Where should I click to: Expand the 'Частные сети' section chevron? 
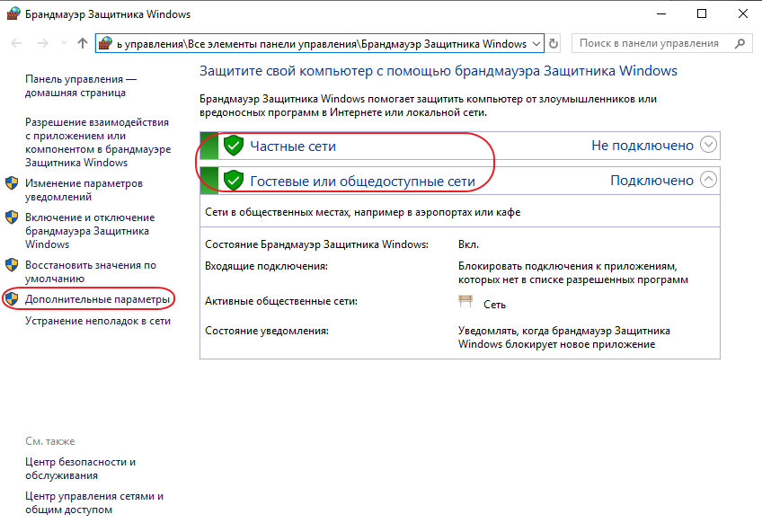[708, 145]
